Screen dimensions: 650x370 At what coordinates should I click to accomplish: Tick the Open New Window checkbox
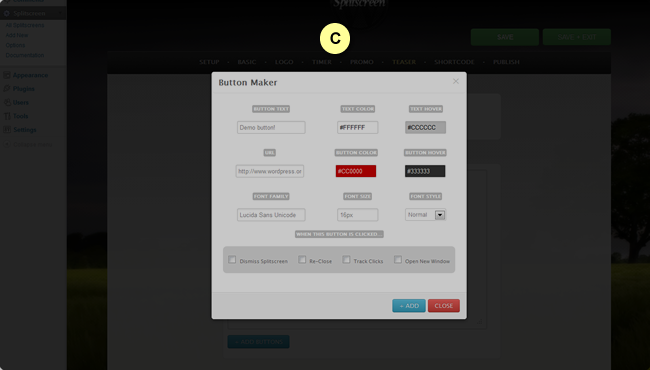pos(398,259)
